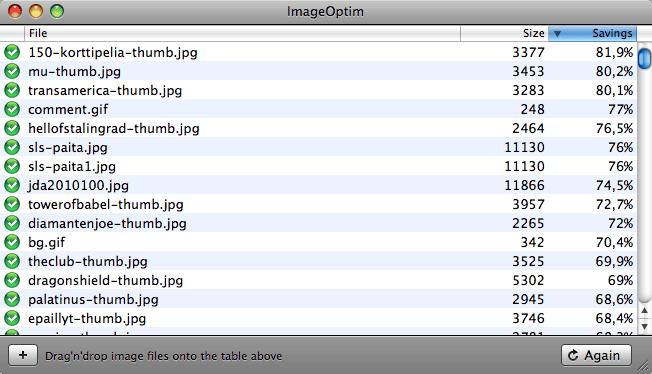Click the green checkmark beside hellofstalingrad-thumb.jpg
Screen dimensions: 652x374
(12, 128)
